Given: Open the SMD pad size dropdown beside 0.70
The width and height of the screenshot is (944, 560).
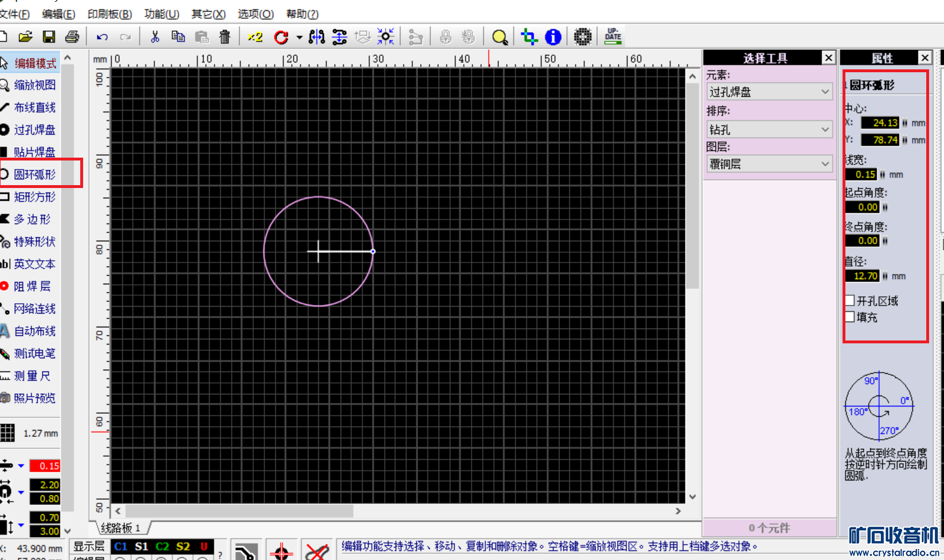Looking at the screenshot, I should pyautogui.click(x=21, y=524).
